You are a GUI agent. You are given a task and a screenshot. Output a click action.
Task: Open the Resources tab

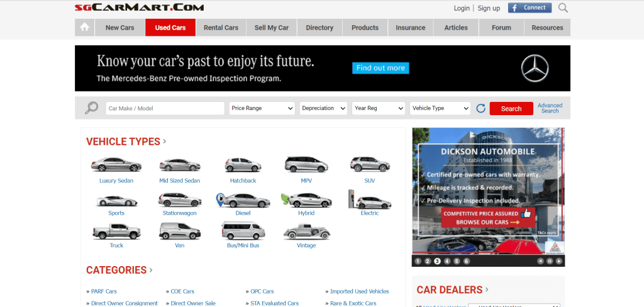(x=548, y=28)
